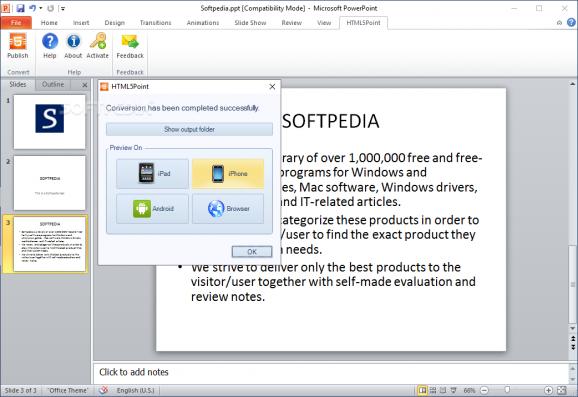Go to next slide arrow on scrollbar
The height and width of the screenshot is (397, 578).
[573, 347]
